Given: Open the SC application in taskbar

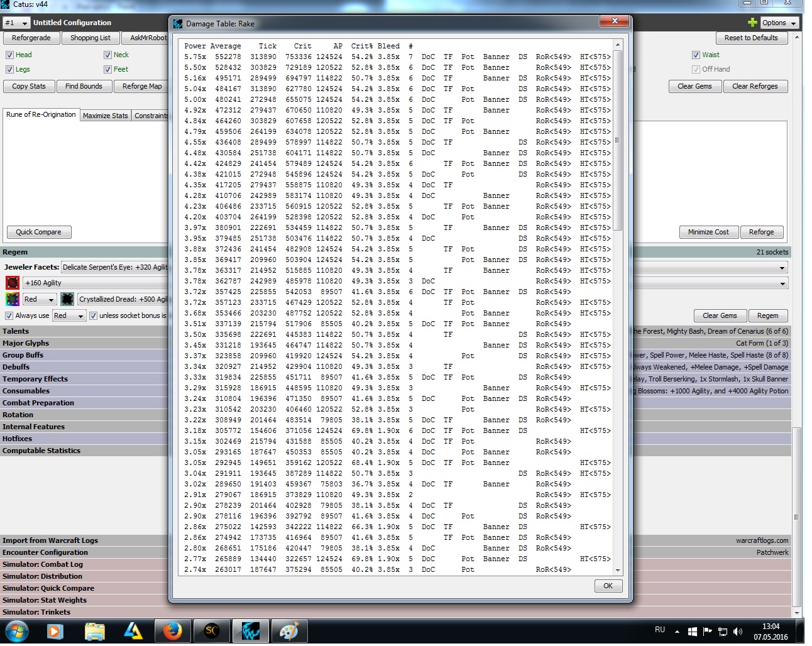Looking at the screenshot, I should (212, 631).
